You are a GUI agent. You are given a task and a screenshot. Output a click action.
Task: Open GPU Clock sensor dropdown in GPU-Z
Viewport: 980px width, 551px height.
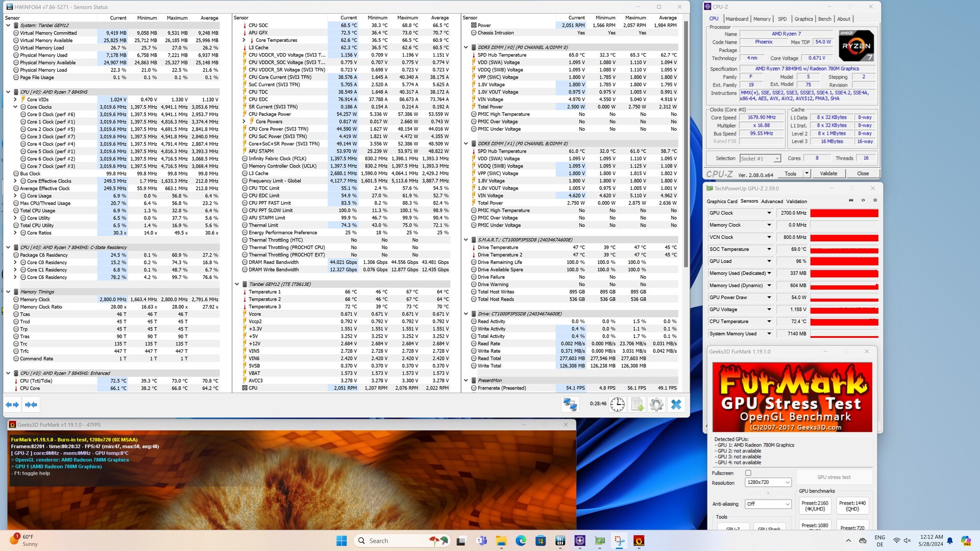[769, 213]
